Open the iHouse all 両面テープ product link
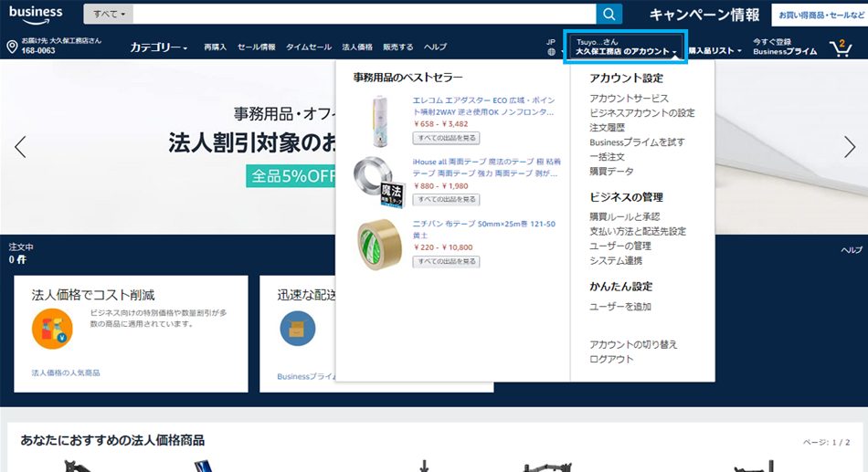Viewport: 868px width, 472px height. (x=487, y=167)
